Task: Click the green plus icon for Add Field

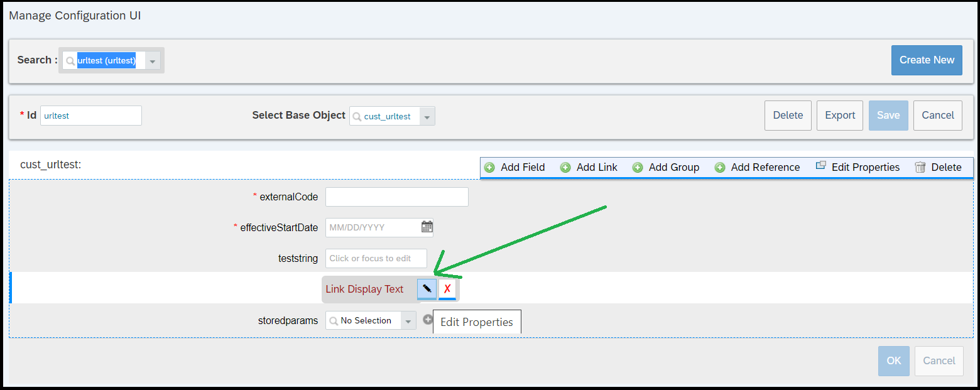Action: click(x=489, y=168)
